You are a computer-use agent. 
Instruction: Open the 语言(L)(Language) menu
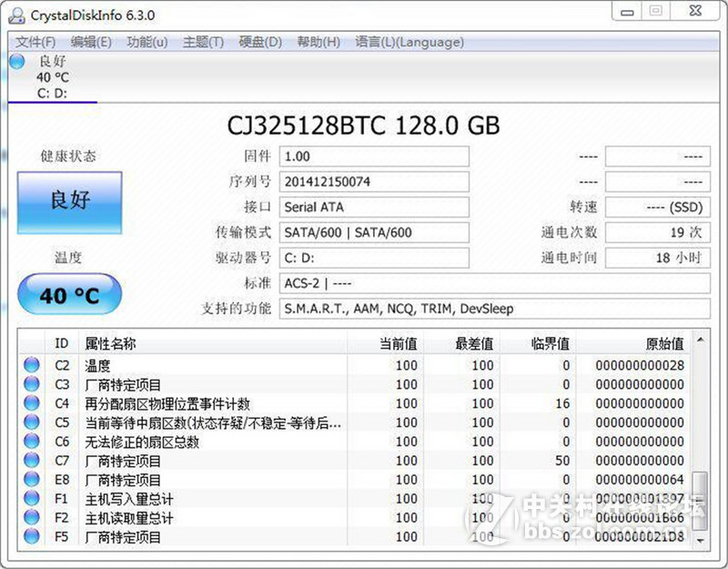click(x=409, y=42)
